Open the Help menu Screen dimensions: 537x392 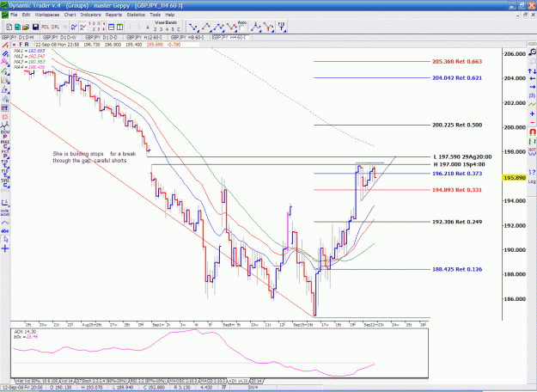pyautogui.click(x=170, y=15)
